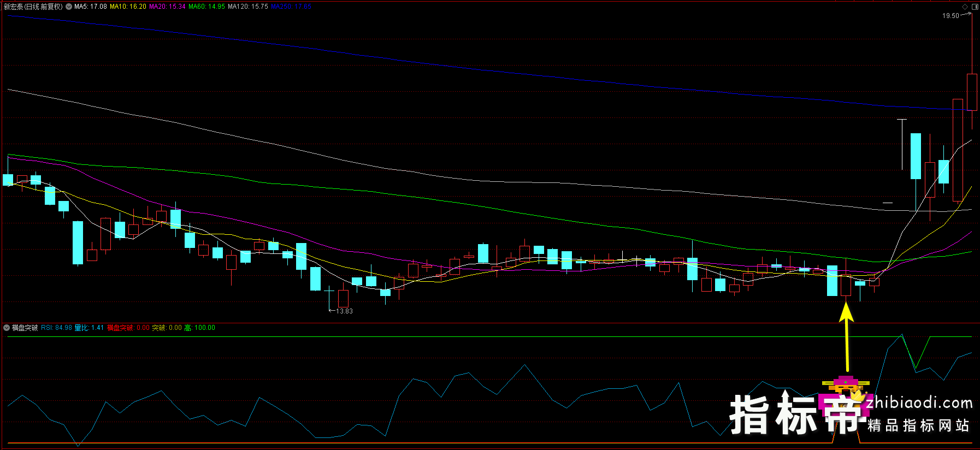Click the red 横盘突破: 0.00 value
Viewport: 980px width, 450px height.
pos(128,328)
